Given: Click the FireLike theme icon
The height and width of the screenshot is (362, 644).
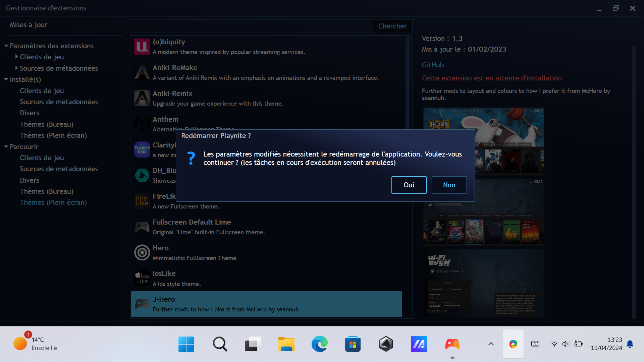Looking at the screenshot, I should click(x=142, y=201).
